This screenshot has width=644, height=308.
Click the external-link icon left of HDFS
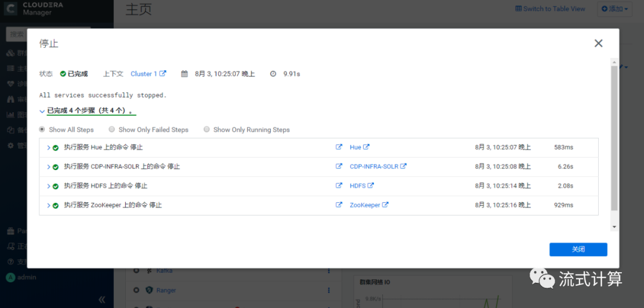click(339, 186)
